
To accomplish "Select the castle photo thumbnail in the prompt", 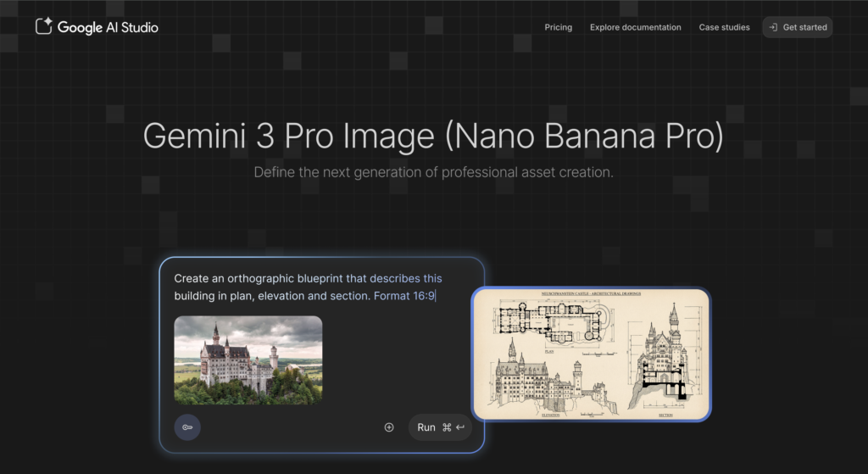I will tap(248, 360).
